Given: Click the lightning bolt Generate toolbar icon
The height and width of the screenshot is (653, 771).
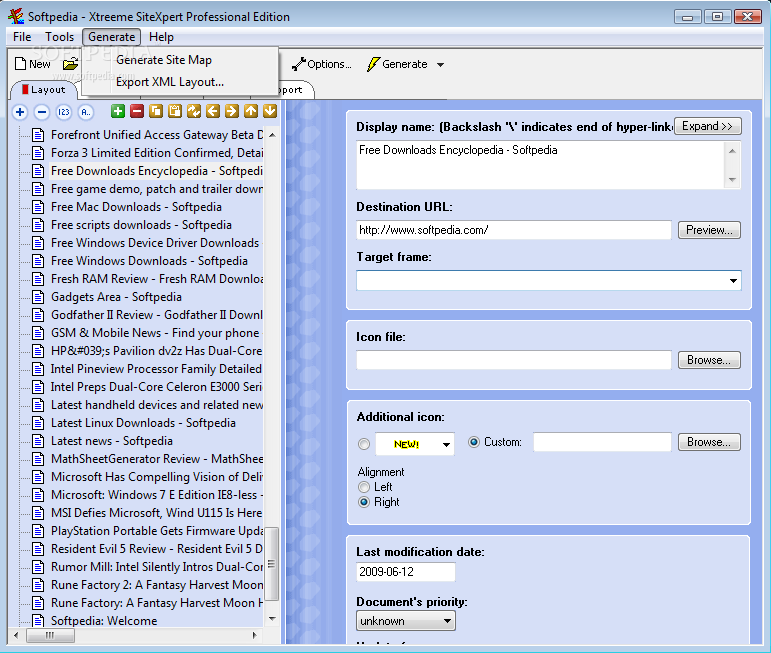Looking at the screenshot, I should click(x=374, y=64).
